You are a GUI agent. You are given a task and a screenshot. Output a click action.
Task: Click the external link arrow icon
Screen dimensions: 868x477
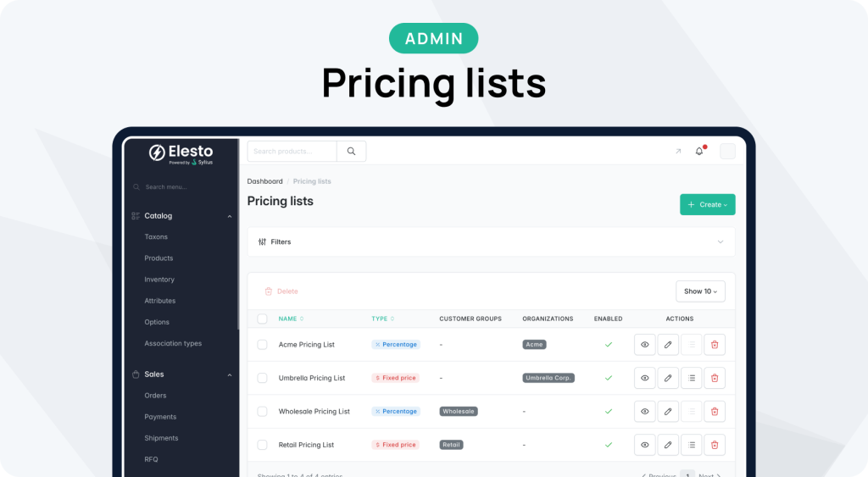[677, 152]
